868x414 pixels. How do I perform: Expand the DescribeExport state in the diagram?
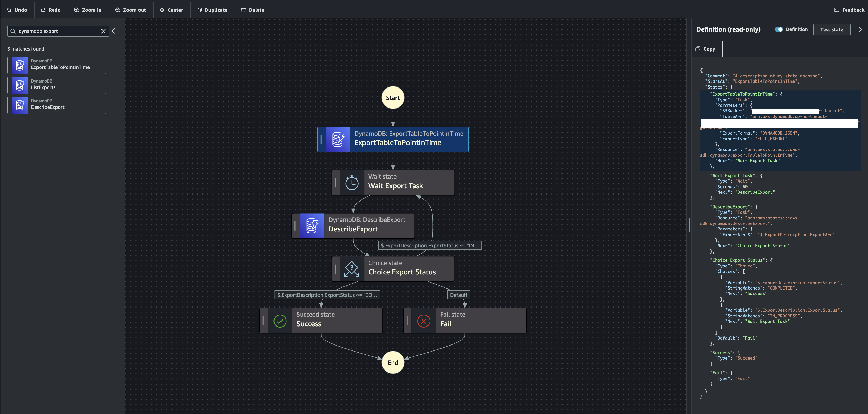pyautogui.click(x=353, y=225)
